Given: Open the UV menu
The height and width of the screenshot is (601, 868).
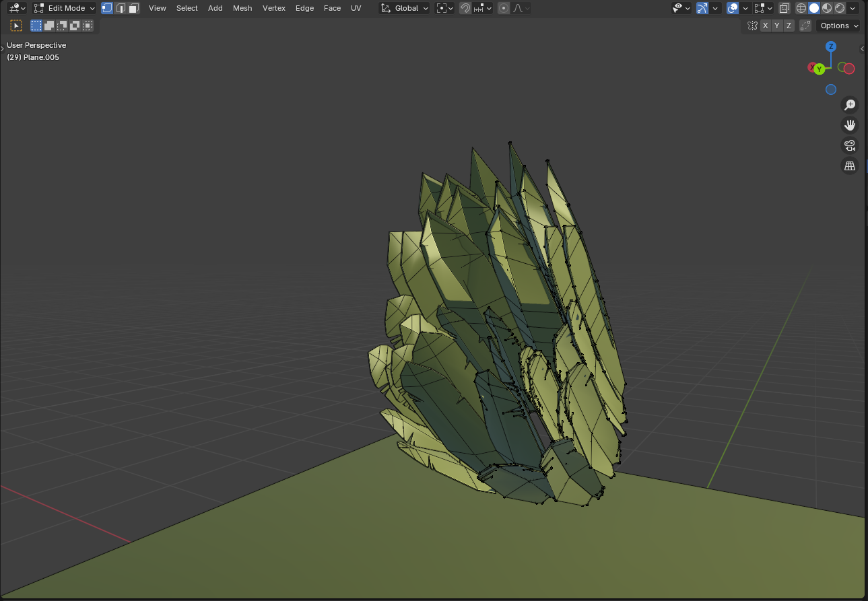Looking at the screenshot, I should [x=356, y=8].
